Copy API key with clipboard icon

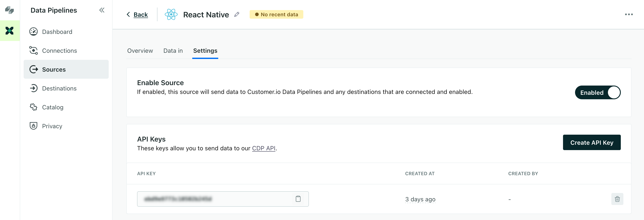click(x=298, y=199)
